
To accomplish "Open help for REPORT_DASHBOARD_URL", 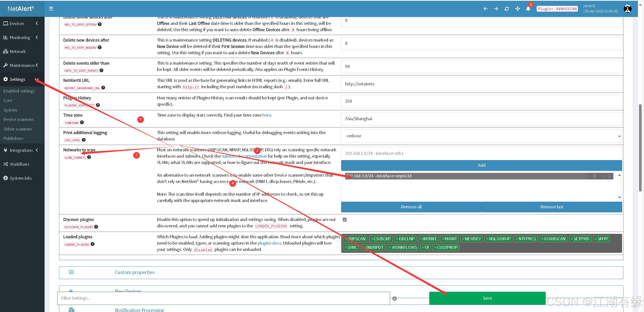I will click(103, 88).
